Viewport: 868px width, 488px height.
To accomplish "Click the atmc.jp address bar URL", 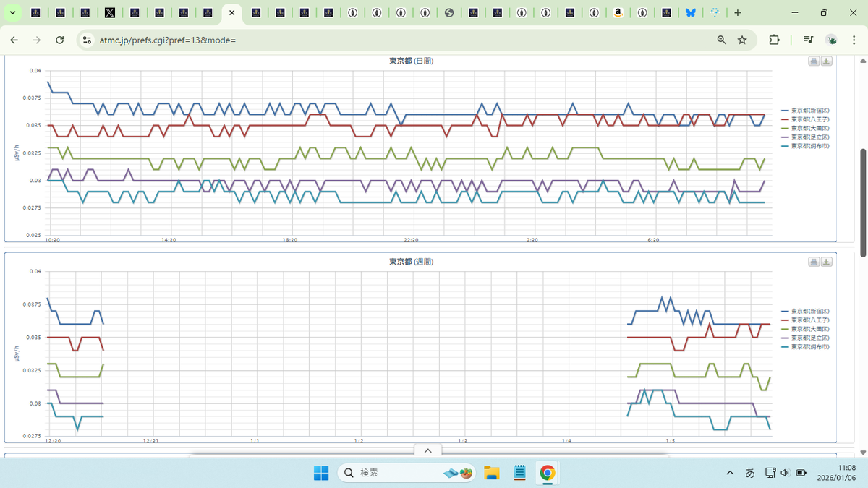I will coord(168,40).
